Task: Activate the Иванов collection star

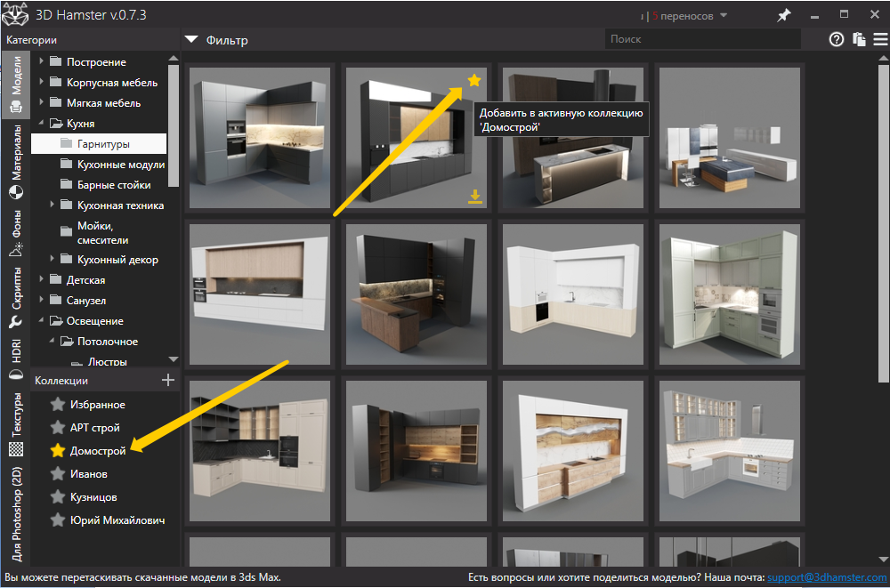Action: [57, 473]
